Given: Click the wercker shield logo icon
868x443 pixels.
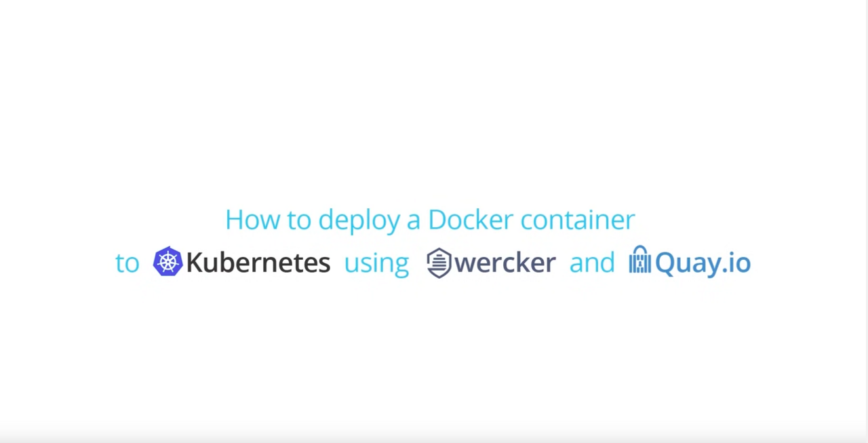Looking at the screenshot, I should pyautogui.click(x=439, y=263).
